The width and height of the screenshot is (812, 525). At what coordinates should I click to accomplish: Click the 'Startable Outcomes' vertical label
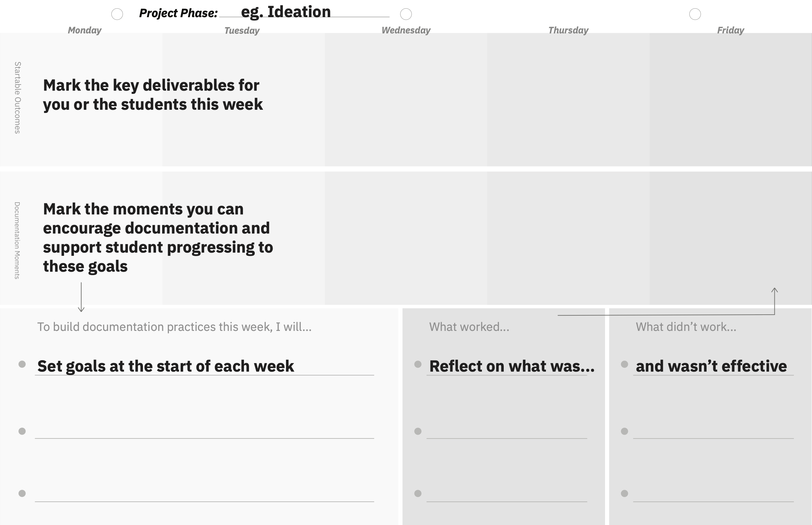(x=18, y=97)
